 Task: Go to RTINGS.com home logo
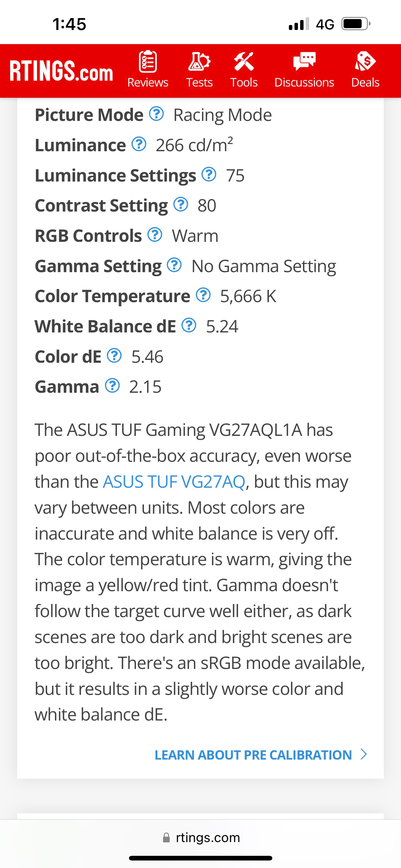pos(61,71)
